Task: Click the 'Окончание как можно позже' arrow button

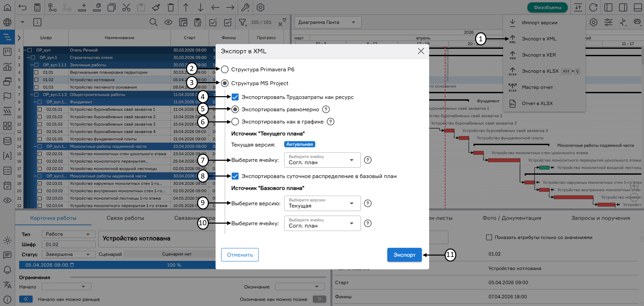Action: click(x=319, y=299)
